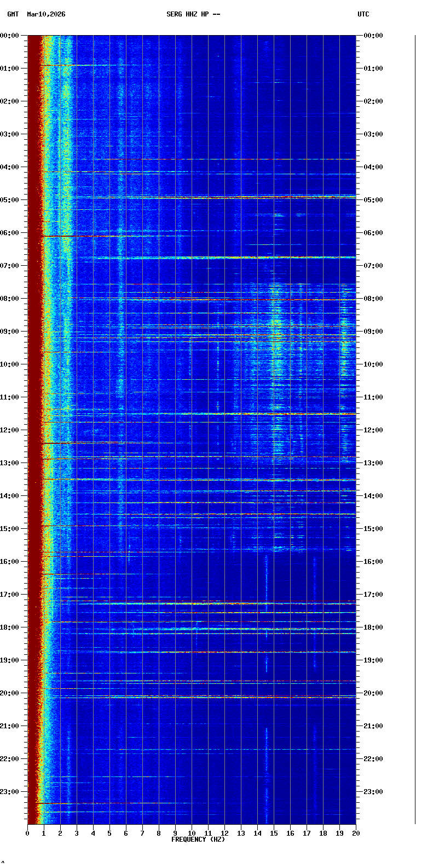
Task: Click the 06:00 label on left axis
Action: (10, 233)
